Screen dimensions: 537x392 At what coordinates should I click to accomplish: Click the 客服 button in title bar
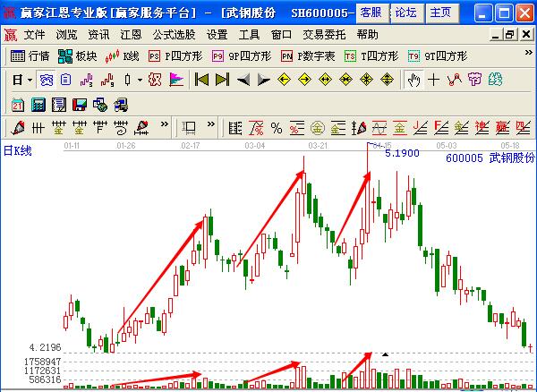coord(371,13)
